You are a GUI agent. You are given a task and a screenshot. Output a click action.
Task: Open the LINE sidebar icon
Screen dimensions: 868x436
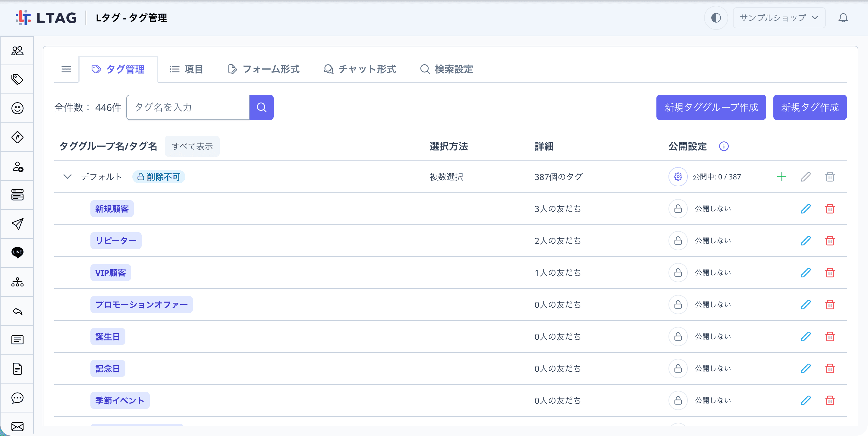(17, 253)
